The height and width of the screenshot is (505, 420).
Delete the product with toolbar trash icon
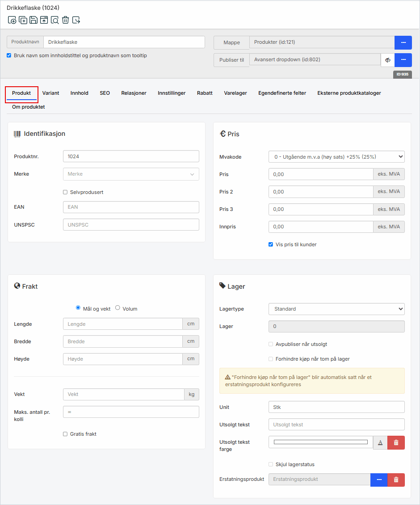click(65, 20)
